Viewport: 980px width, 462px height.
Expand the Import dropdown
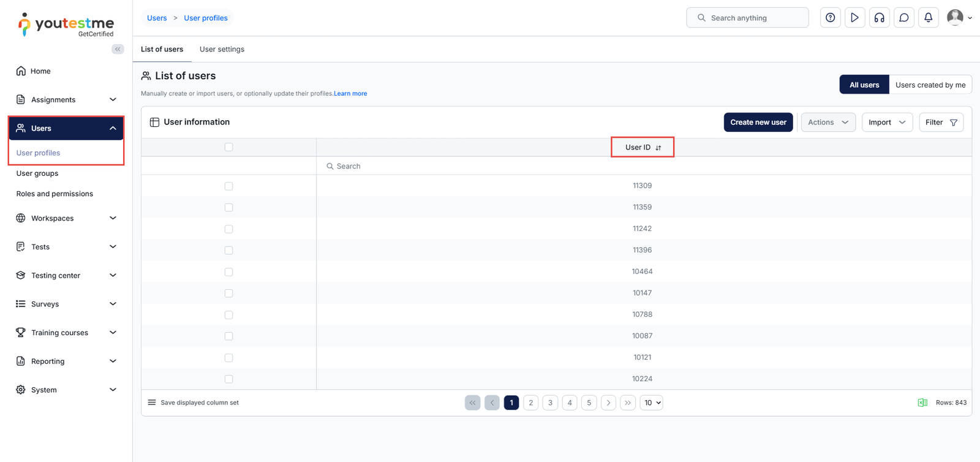tap(886, 123)
